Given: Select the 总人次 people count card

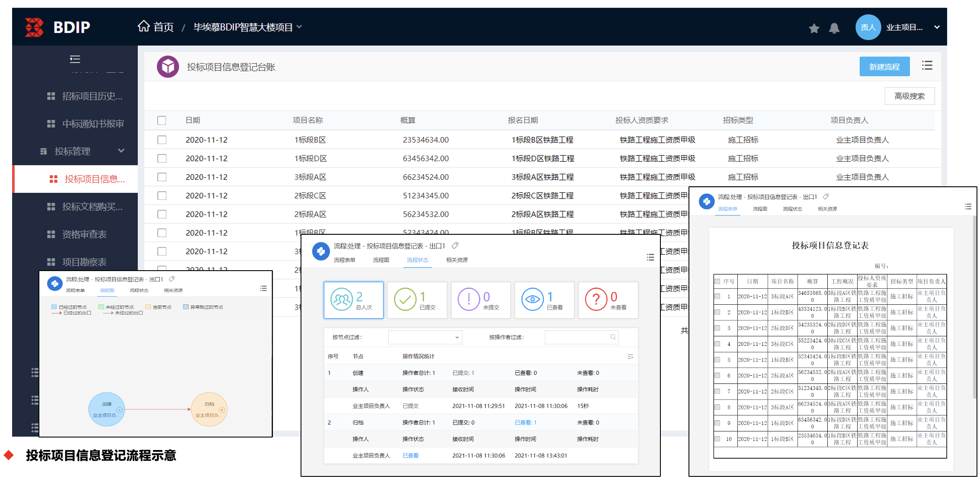Looking at the screenshot, I should pyautogui.click(x=354, y=300).
